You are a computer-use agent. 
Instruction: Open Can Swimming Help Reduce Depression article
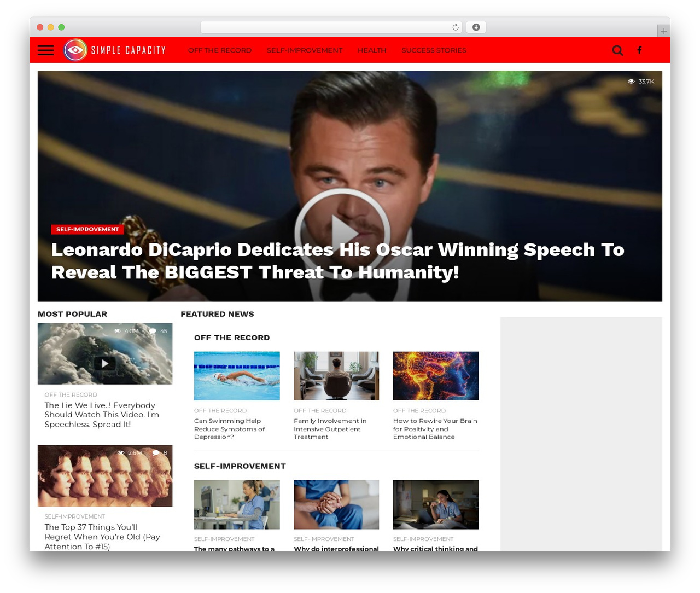point(229,429)
